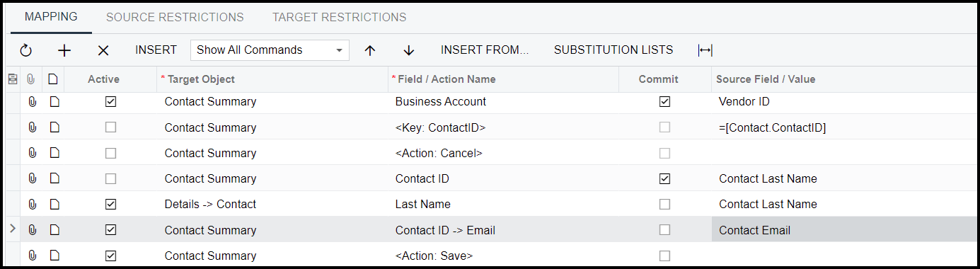
Task: Enable Active checkbox for Contact ID row
Action: tap(110, 179)
